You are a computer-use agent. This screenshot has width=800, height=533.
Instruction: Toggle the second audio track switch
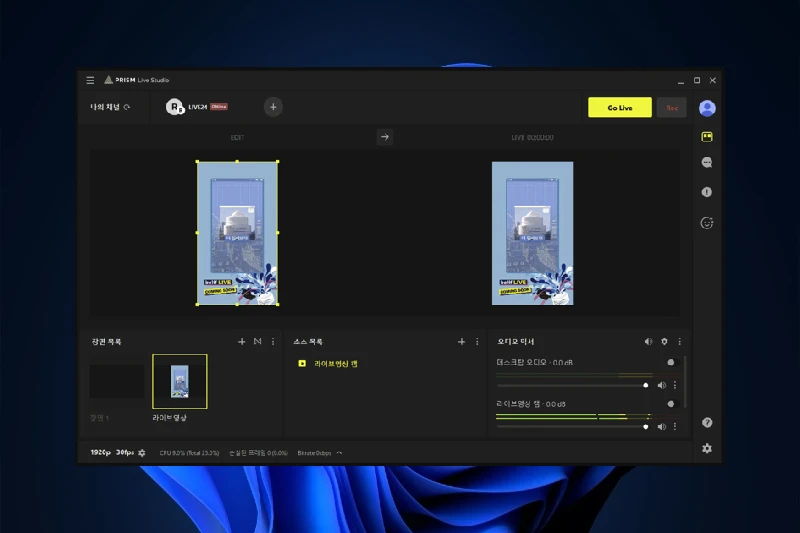click(x=670, y=403)
